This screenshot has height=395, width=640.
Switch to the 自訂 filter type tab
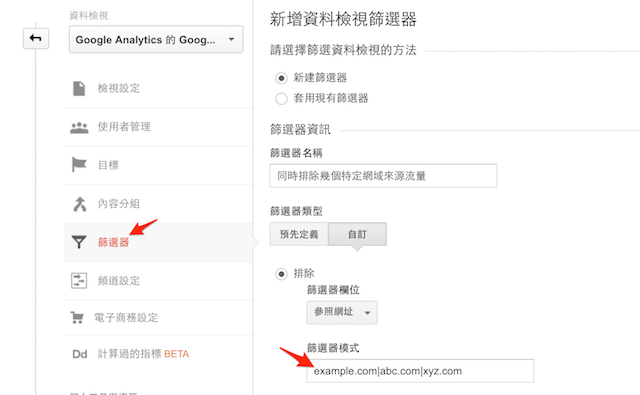[x=358, y=234]
